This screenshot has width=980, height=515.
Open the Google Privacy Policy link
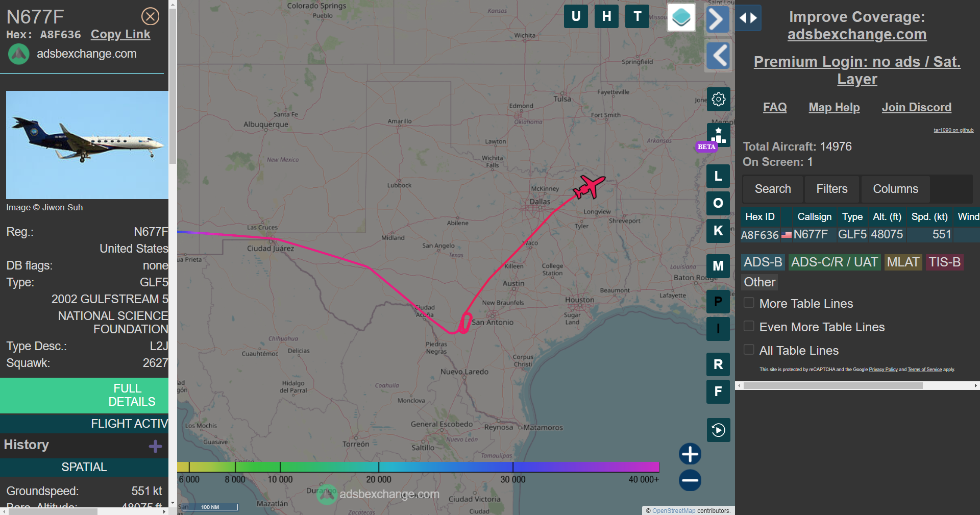click(883, 370)
